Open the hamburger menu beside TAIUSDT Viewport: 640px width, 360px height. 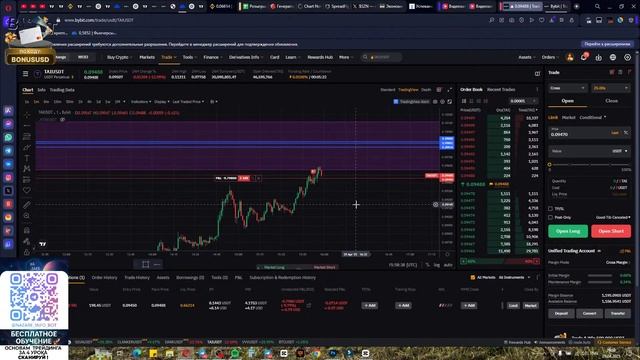pos(25,74)
